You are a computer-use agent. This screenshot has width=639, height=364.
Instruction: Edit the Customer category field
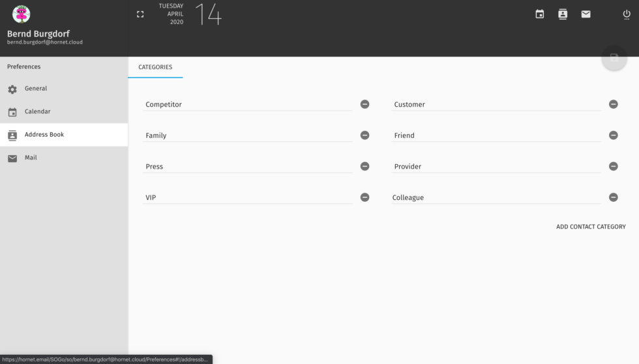pyautogui.click(x=496, y=104)
